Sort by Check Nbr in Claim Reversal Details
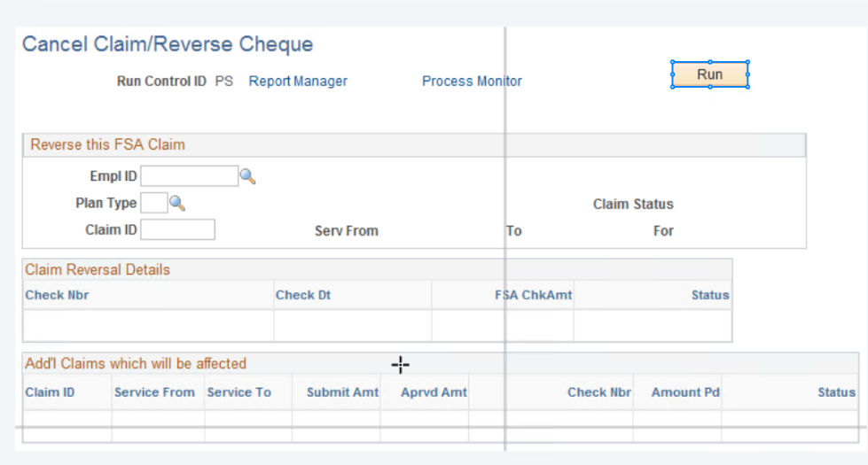The width and height of the screenshot is (868, 465). coord(57,295)
